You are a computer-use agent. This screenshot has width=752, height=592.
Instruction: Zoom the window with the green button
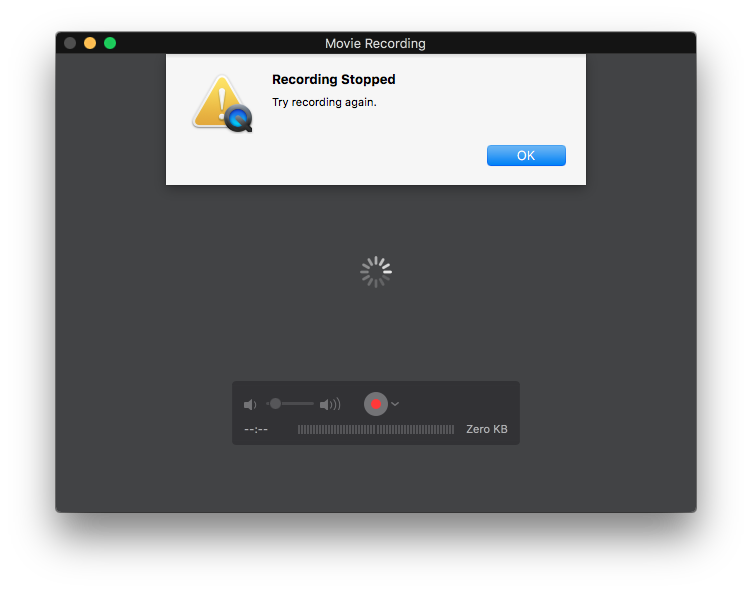pos(110,43)
